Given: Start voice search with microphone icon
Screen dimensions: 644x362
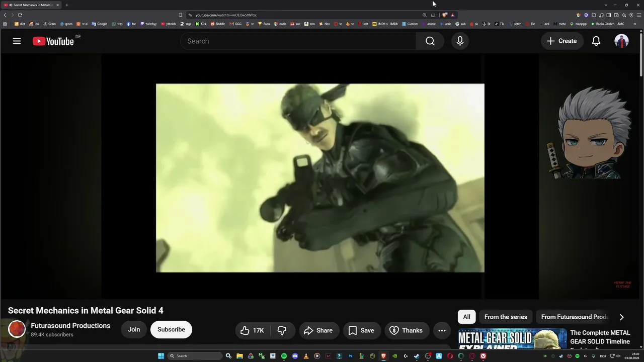Looking at the screenshot, I should [460, 41].
